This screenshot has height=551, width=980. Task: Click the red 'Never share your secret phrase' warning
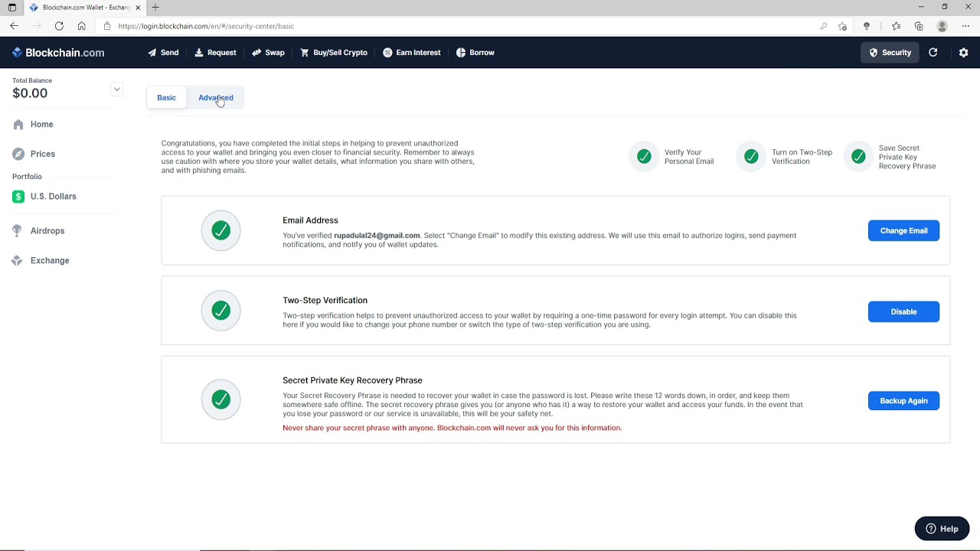click(452, 428)
